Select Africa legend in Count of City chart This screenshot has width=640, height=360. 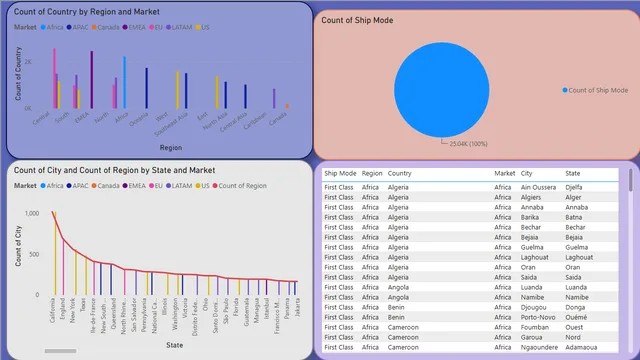pyautogui.click(x=52, y=186)
